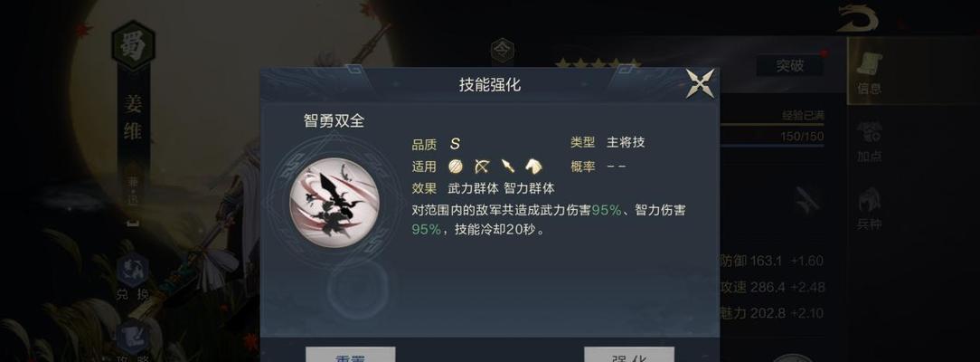980x362 pixels.
Task: Select the spear troop type icon
Action: (507, 167)
